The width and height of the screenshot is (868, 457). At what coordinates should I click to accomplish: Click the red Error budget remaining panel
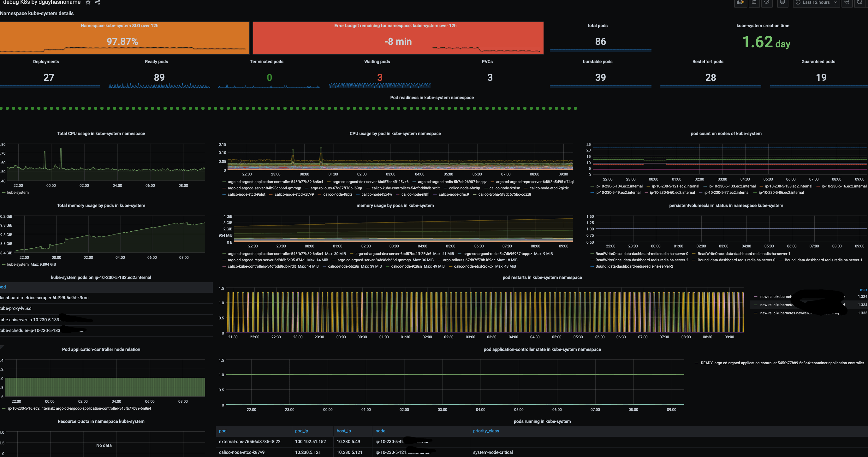point(398,38)
